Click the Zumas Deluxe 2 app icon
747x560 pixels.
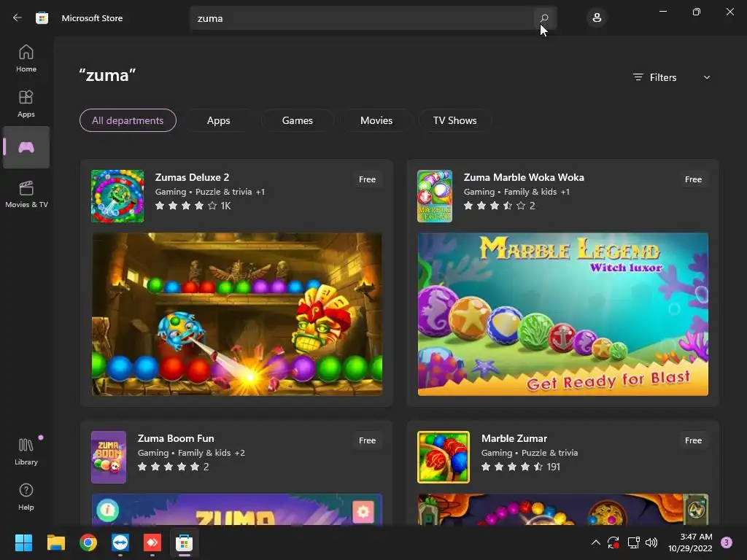117,195
